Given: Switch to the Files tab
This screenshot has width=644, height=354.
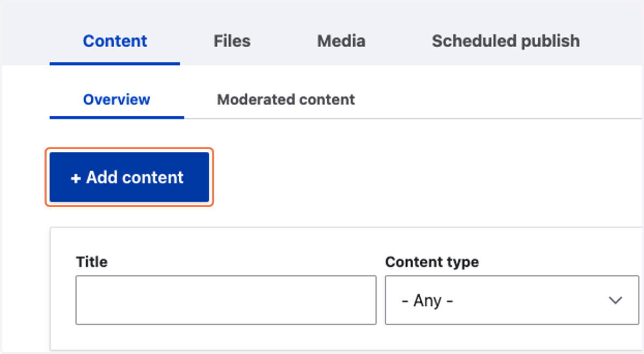Looking at the screenshot, I should 232,41.
